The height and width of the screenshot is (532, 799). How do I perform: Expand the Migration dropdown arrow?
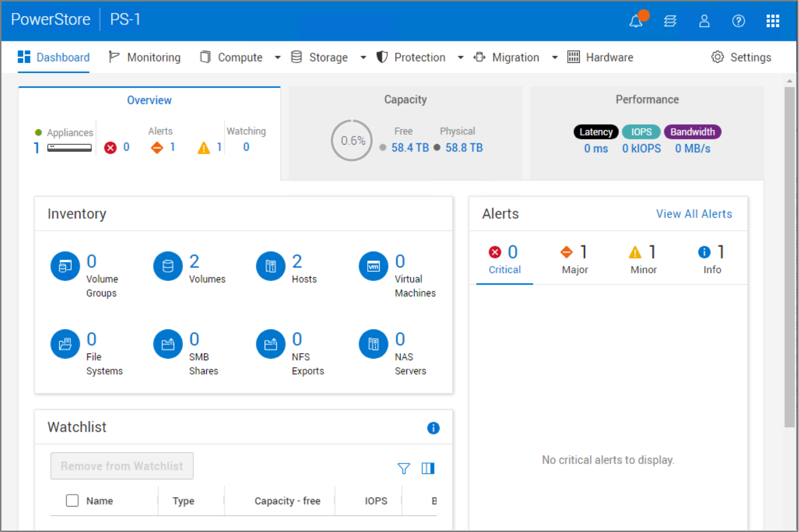coord(555,57)
